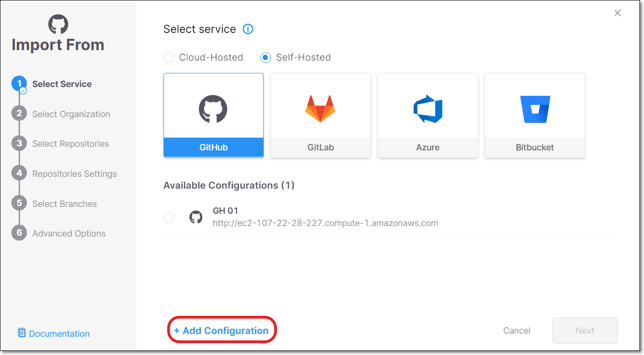
Task: Click the Documentation book icon
Action: pyautogui.click(x=21, y=333)
